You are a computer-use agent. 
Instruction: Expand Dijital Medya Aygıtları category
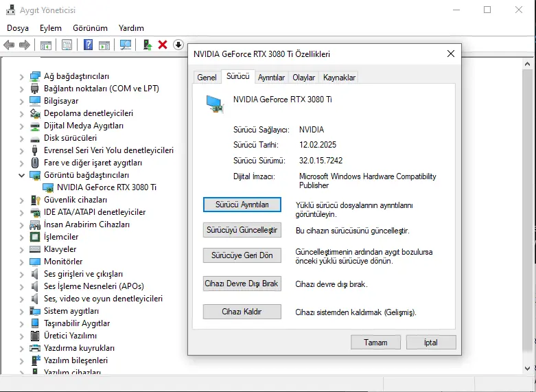[21, 126]
